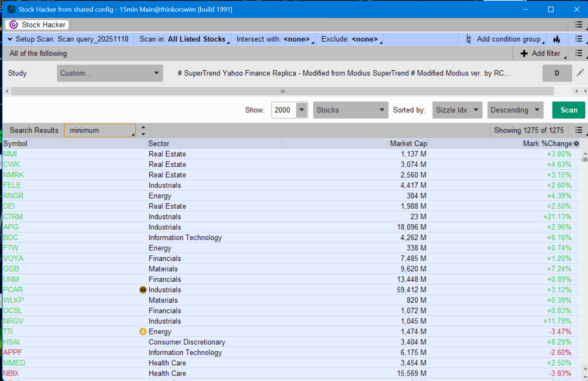588x381 pixels.
Task: Click the condition group tree icon
Action: [469, 39]
